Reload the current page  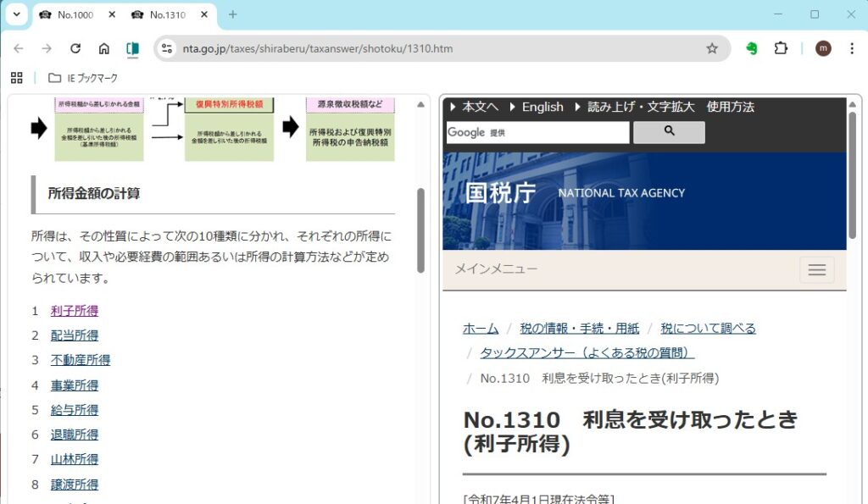click(75, 48)
